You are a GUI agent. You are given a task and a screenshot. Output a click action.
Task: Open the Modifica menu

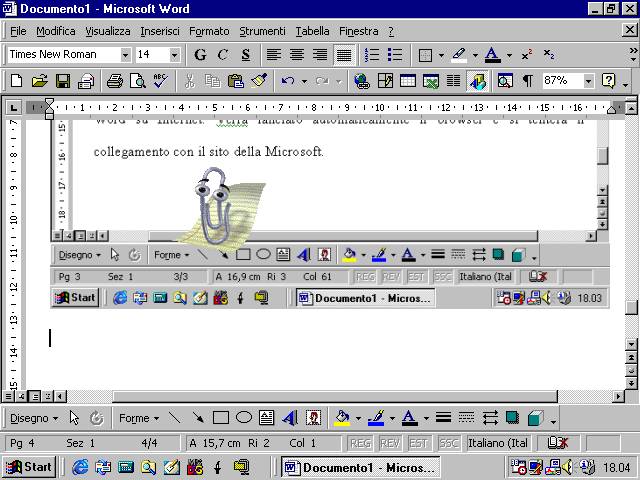pyautogui.click(x=56, y=31)
